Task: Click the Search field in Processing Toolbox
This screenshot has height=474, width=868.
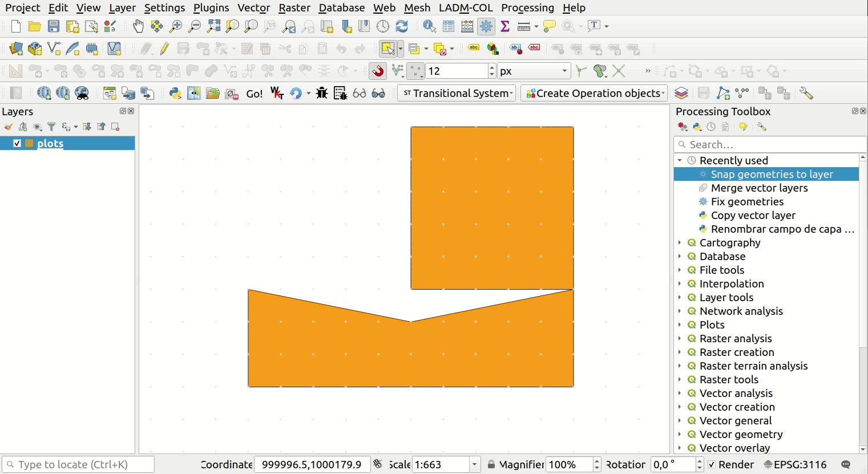Action: coord(770,144)
